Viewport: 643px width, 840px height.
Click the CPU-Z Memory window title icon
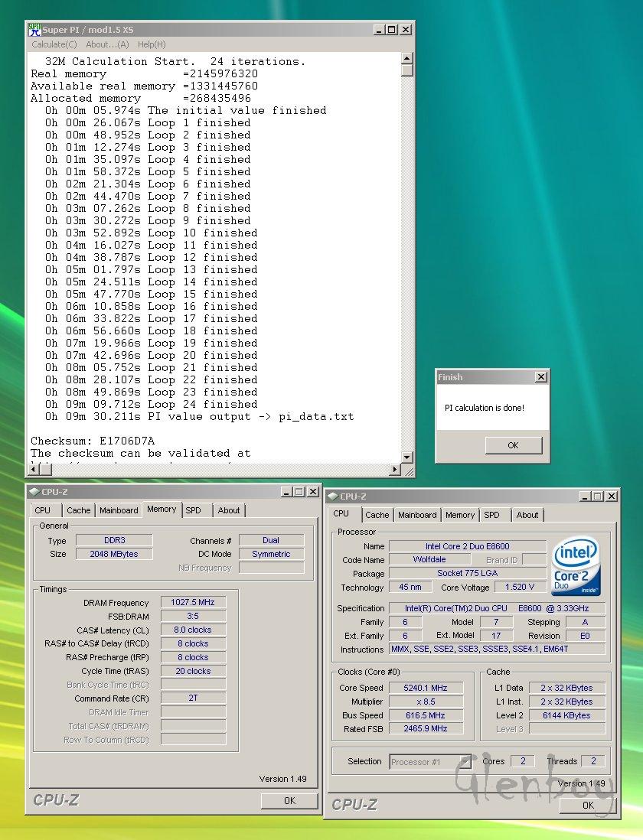(34, 492)
